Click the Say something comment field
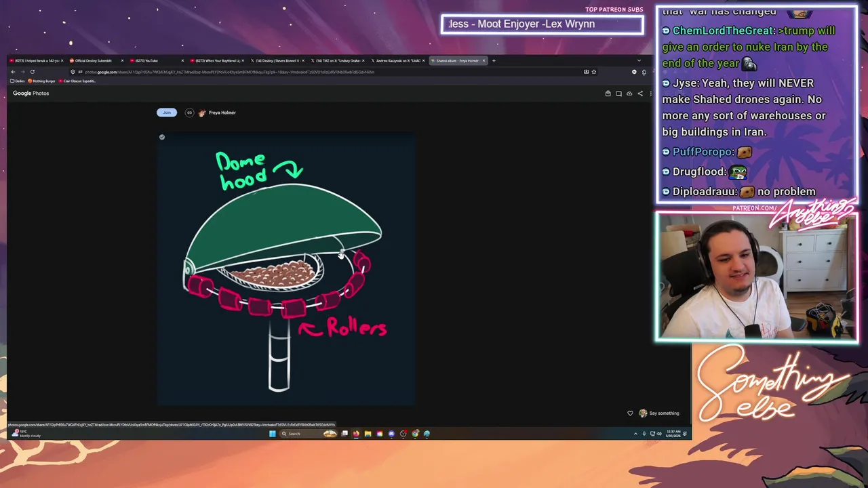Viewport: 868px width, 488px height. pyautogui.click(x=664, y=413)
